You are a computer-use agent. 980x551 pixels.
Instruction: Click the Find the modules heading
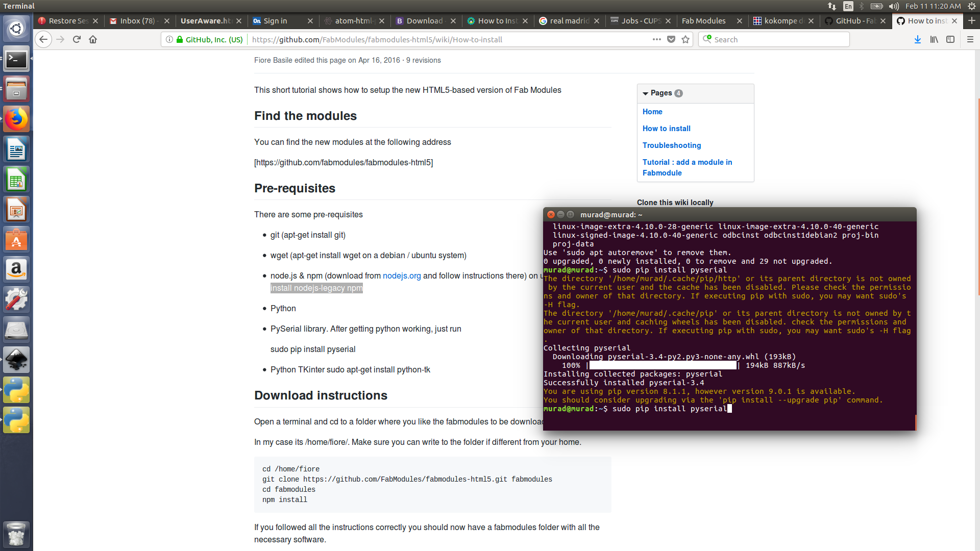tap(305, 116)
